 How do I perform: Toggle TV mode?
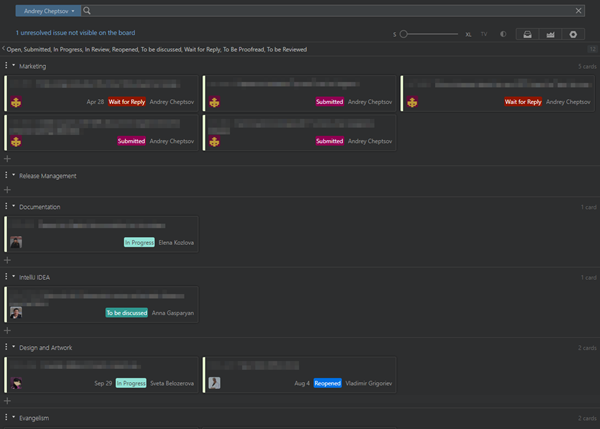[485, 34]
